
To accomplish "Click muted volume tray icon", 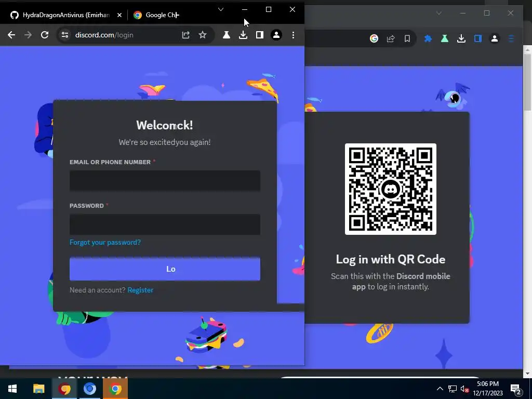I will (464, 389).
